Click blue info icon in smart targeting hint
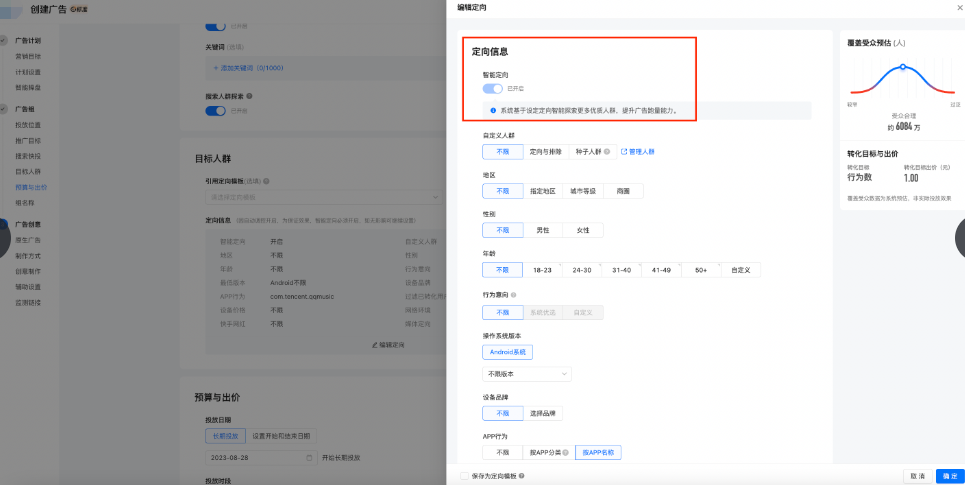965x485 pixels. 492,111
